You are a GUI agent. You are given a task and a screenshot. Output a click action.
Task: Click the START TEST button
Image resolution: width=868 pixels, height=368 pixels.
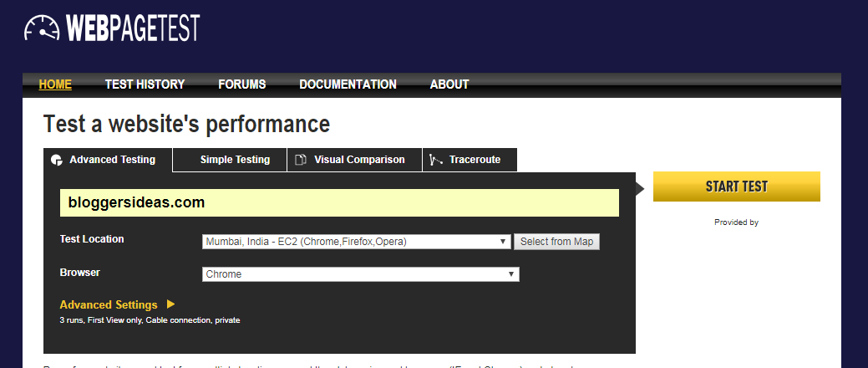[737, 187]
